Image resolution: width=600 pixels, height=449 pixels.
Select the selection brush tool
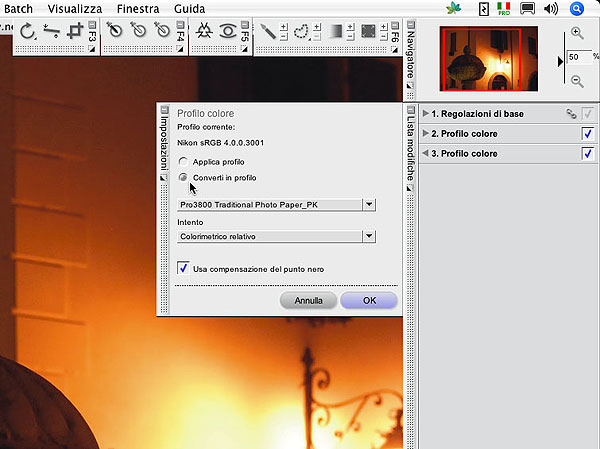268,31
